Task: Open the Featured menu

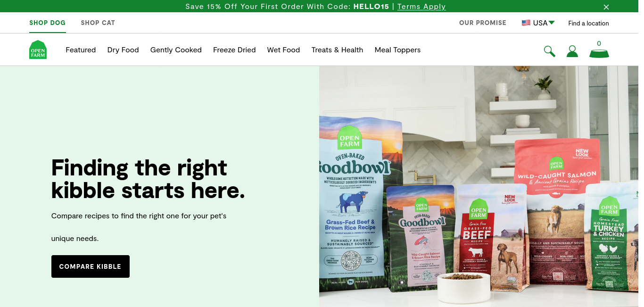Action: tap(81, 50)
